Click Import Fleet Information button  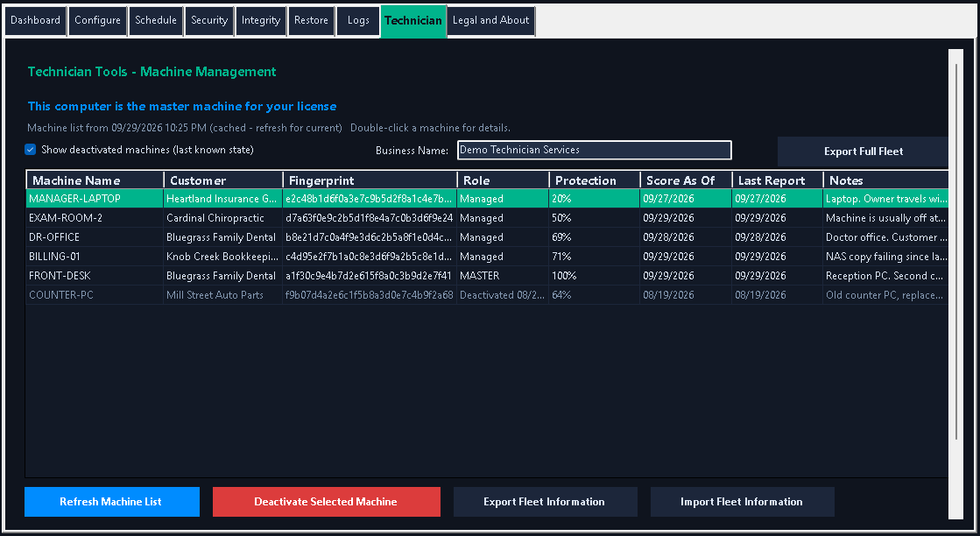tap(742, 502)
